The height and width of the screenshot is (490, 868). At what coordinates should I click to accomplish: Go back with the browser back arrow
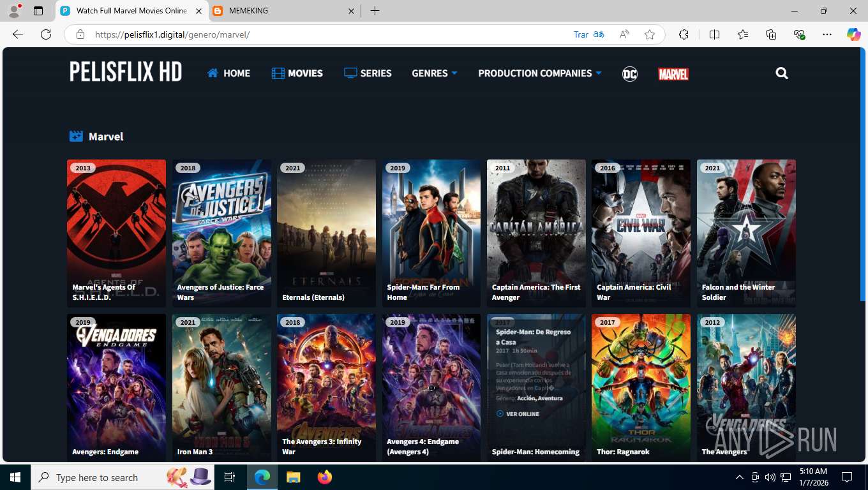18,34
